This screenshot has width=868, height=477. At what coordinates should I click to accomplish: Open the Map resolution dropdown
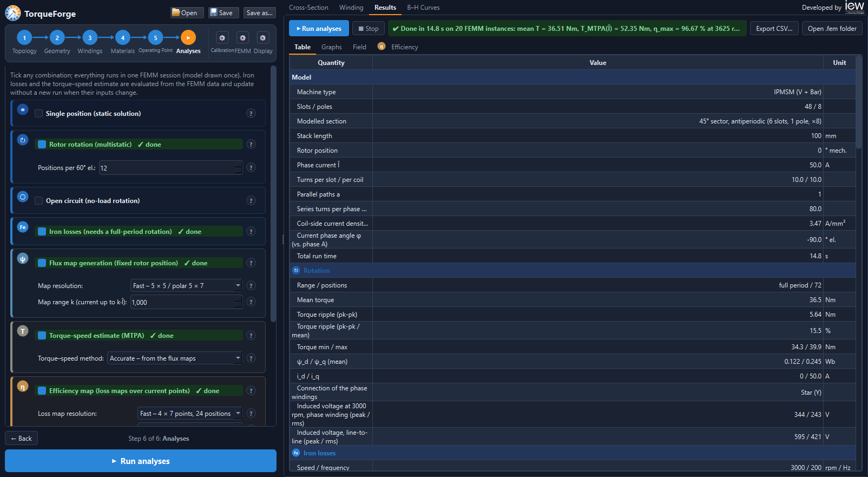[x=187, y=286]
